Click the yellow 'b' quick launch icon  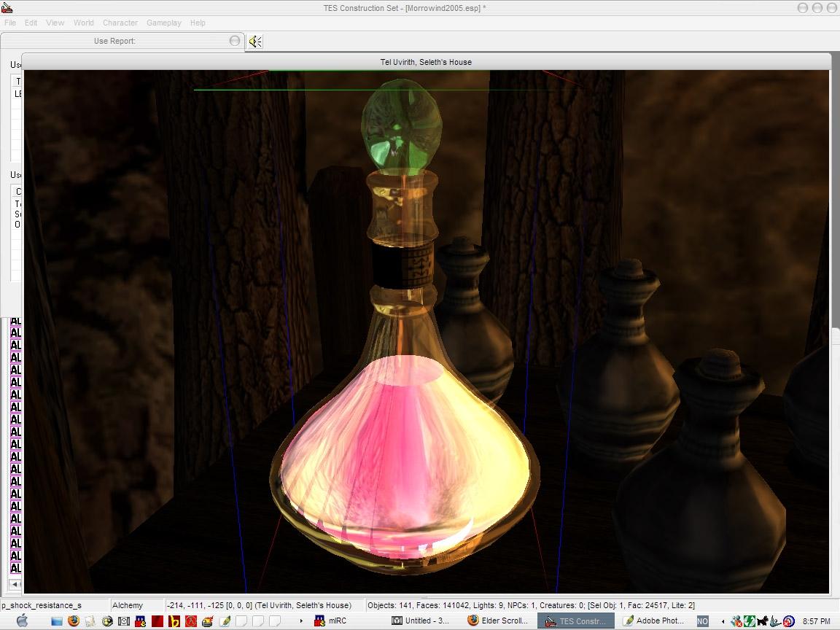pyautogui.click(x=174, y=621)
